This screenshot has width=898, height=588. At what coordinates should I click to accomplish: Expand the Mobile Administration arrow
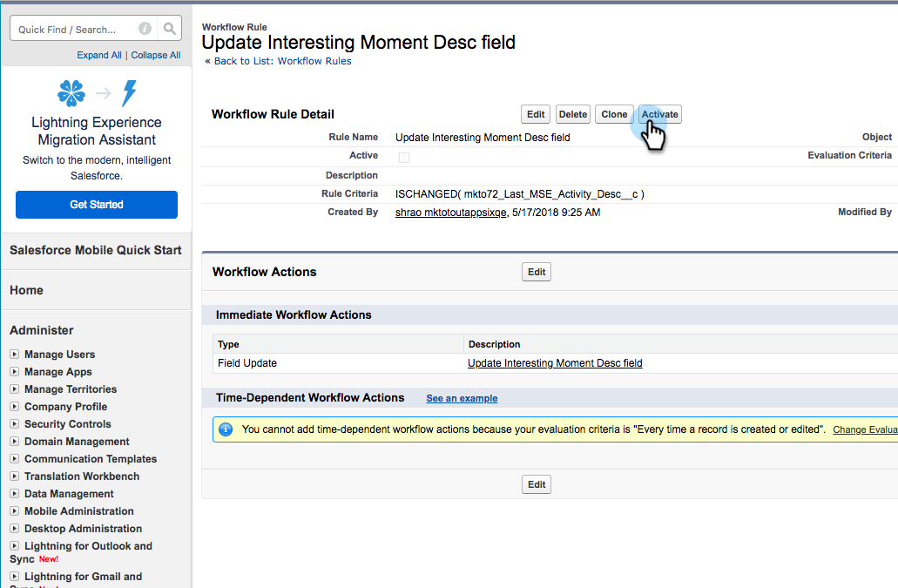(14, 511)
